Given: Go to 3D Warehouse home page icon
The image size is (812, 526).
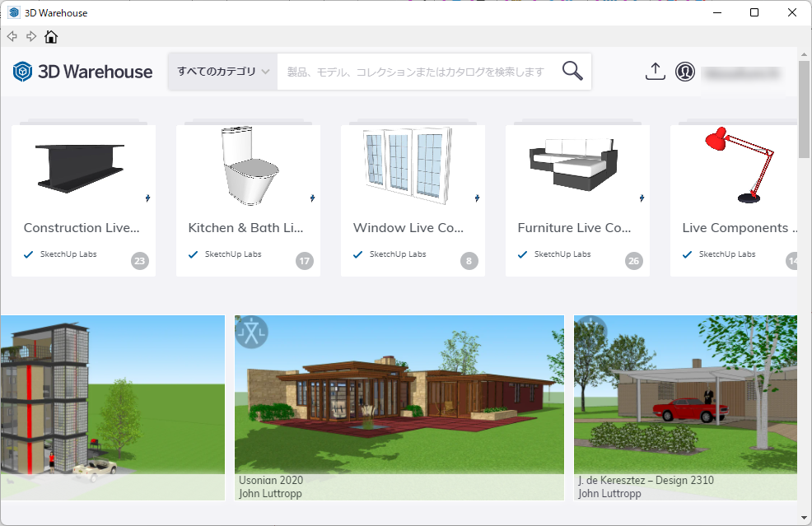Looking at the screenshot, I should pyautogui.click(x=51, y=36).
